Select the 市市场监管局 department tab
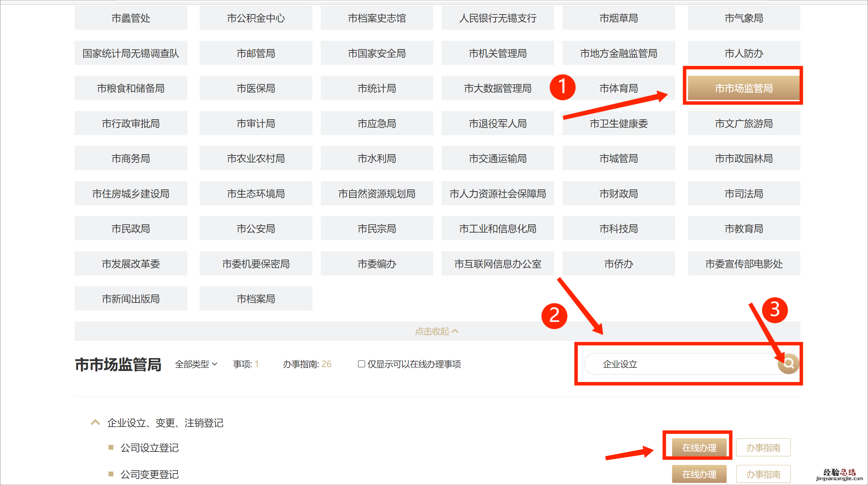The width and height of the screenshot is (868, 485). coord(744,88)
